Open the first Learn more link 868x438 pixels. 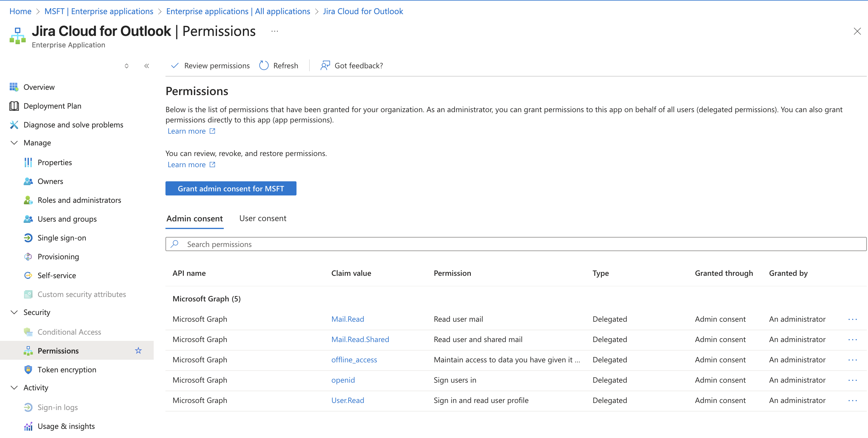point(191,131)
